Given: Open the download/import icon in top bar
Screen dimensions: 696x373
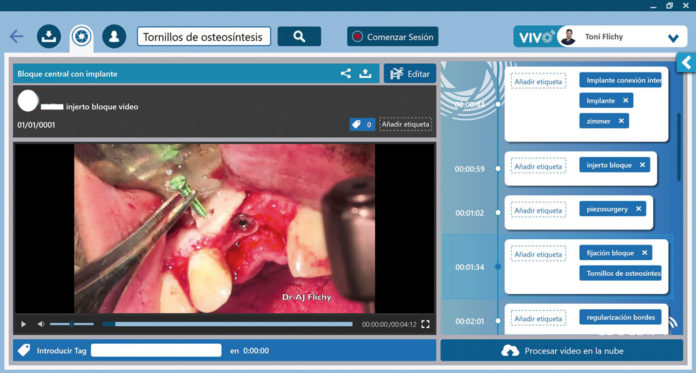Looking at the screenshot, I should (x=49, y=36).
